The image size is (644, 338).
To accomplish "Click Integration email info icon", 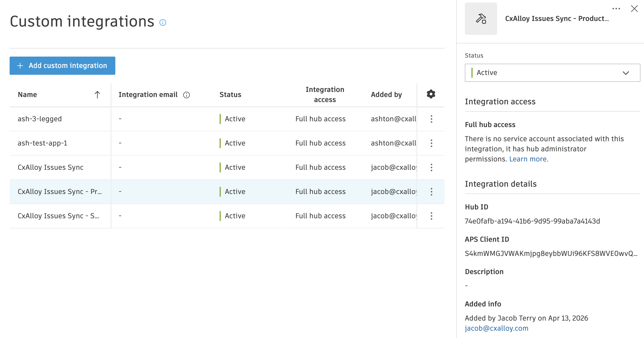I will click(186, 95).
